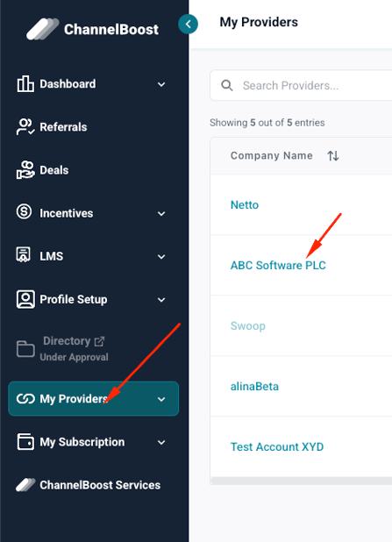Expand the LMS submenu chevron
The image size is (392, 542).
[x=161, y=257]
